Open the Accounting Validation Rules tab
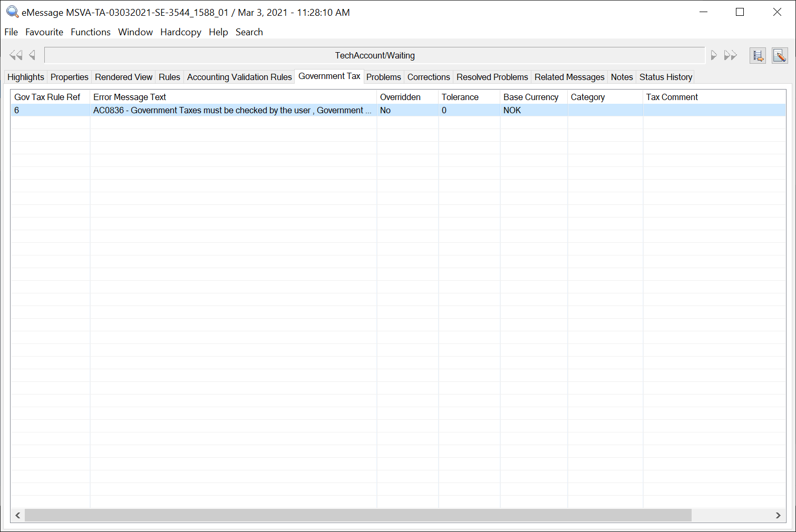 point(239,76)
